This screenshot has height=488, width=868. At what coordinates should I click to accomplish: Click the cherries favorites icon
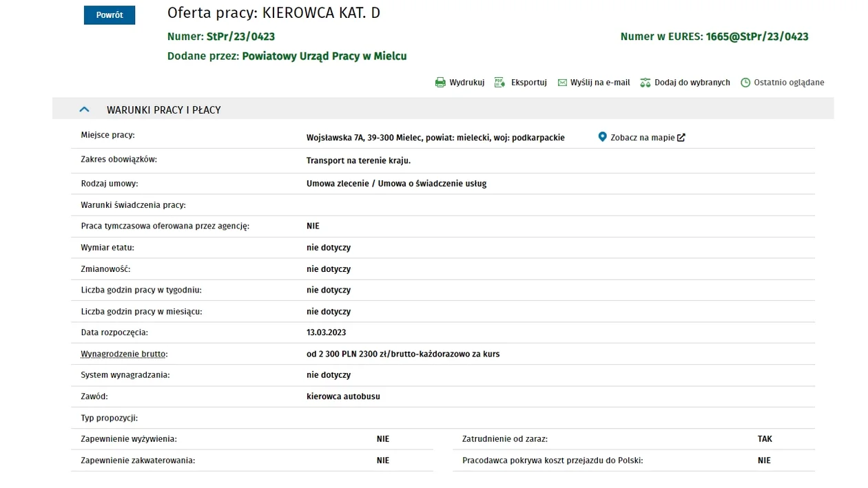(x=645, y=83)
